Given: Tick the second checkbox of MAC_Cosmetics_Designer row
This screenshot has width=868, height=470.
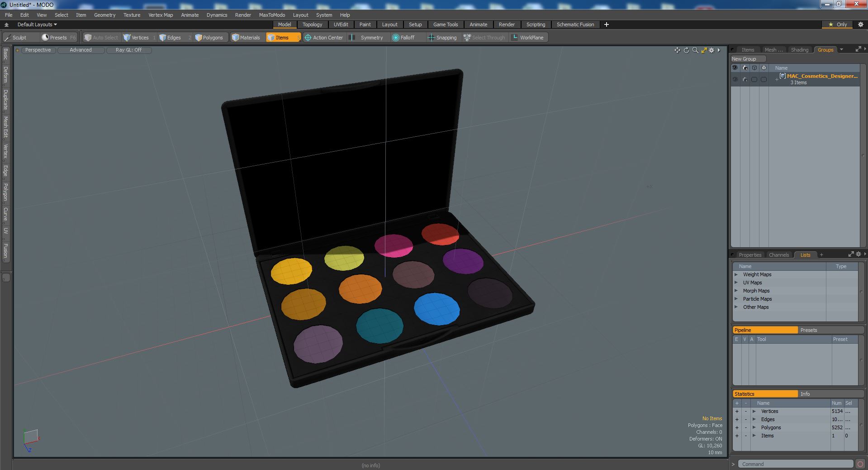Looking at the screenshot, I should [x=764, y=79].
